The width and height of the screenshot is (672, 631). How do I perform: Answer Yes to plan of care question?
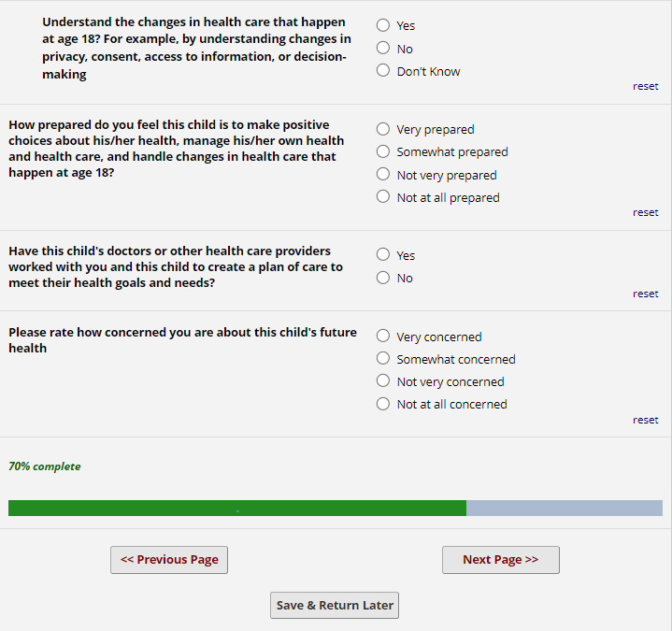tap(383, 254)
